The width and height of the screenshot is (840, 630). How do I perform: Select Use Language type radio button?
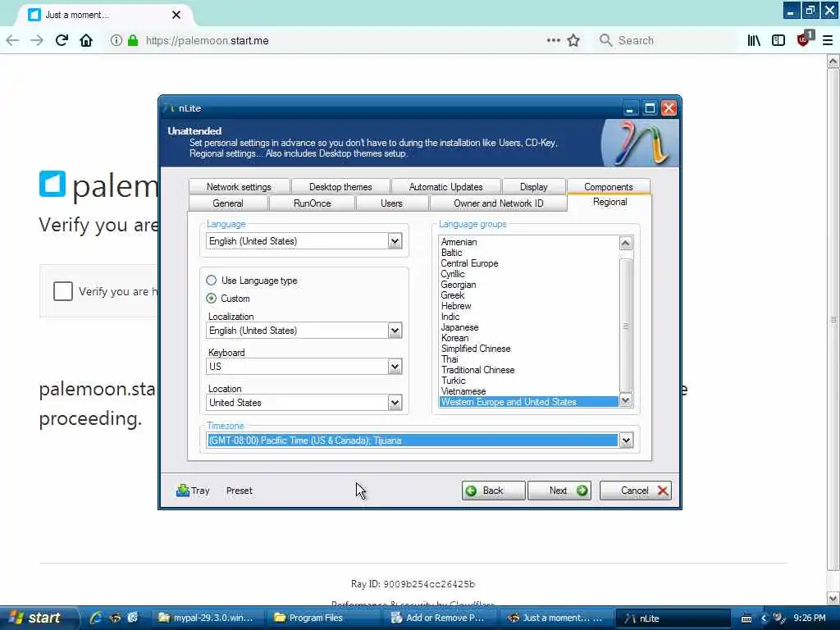coord(211,281)
